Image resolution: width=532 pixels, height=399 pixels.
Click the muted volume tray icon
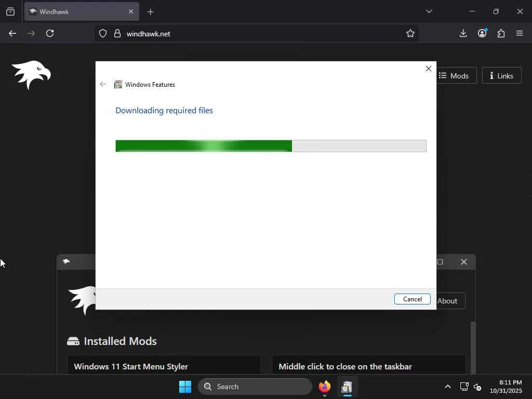(477, 387)
